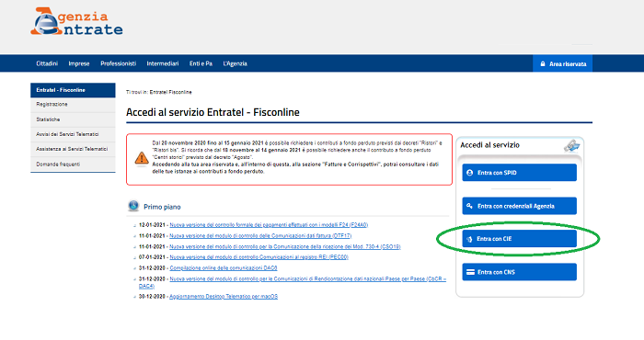Open the registro REI (REC00) link
The height and width of the screenshot is (340, 644).
[259, 257]
